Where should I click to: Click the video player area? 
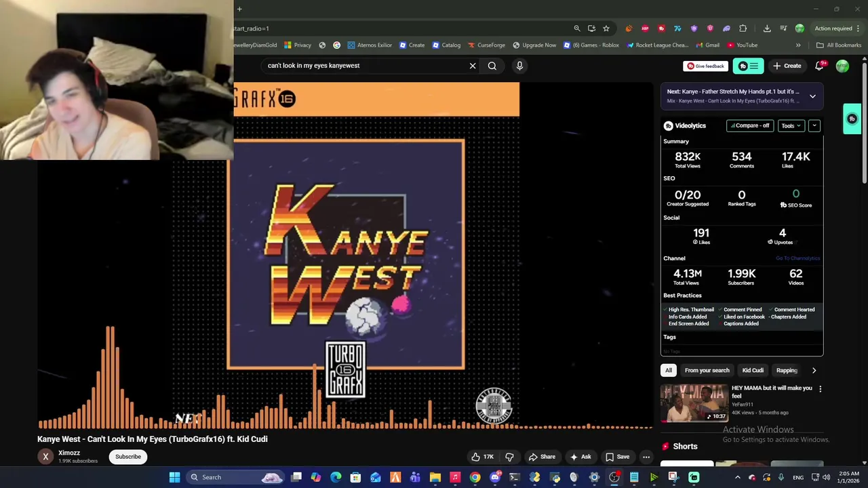click(346, 256)
